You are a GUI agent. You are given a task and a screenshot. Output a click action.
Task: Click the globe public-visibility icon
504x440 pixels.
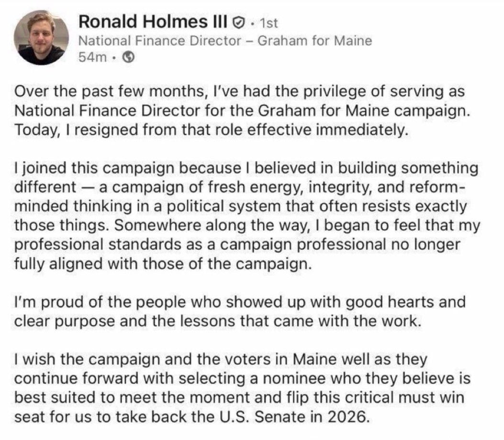coord(129,58)
